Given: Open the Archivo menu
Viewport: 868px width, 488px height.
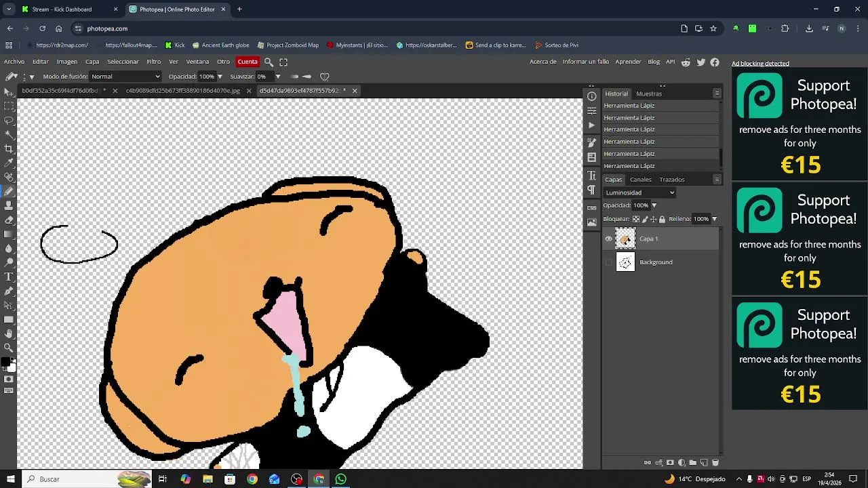Looking at the screenshot, I should pyautogui.click(x=14, y=62).
